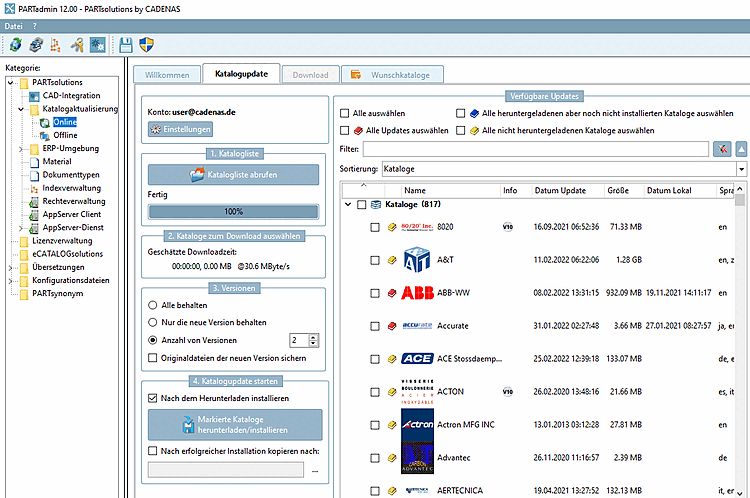Viewport: 750px width, 498px height.
Task: Switch to the Download tab
Action: click(x=310, y=75)
